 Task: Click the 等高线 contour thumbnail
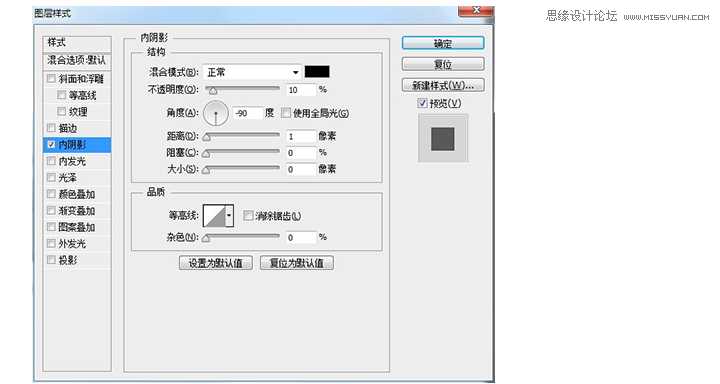214,216
